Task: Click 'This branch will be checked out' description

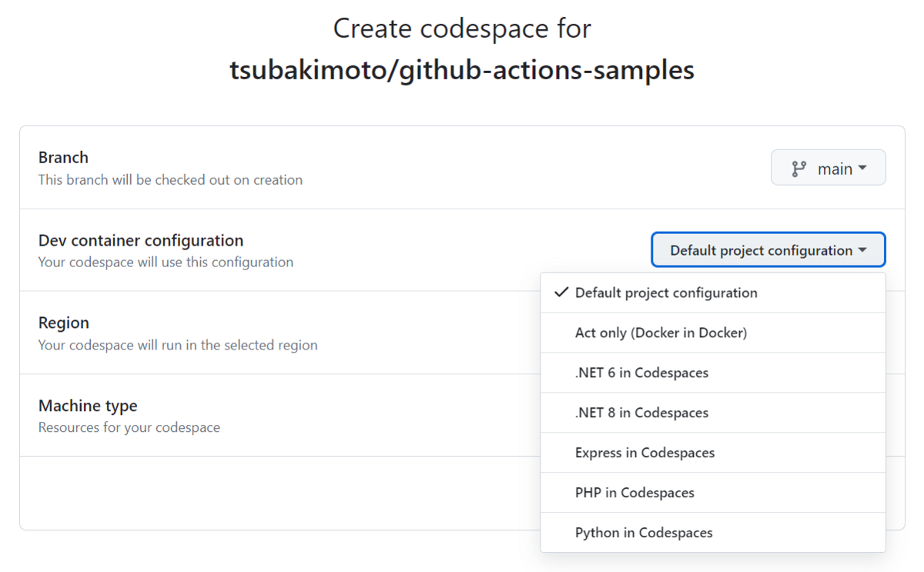Action: [x=170, y=179]
